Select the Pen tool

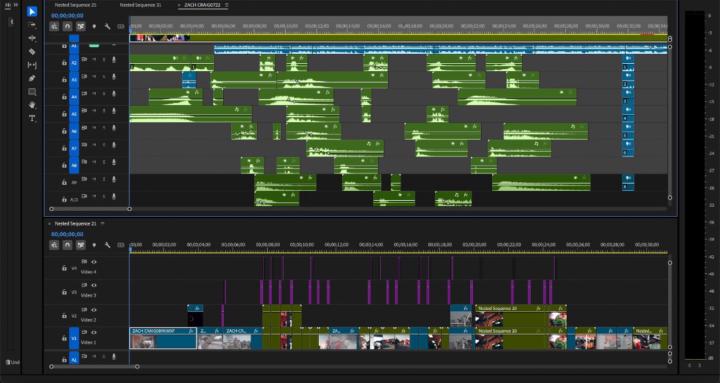pos(32,79)
